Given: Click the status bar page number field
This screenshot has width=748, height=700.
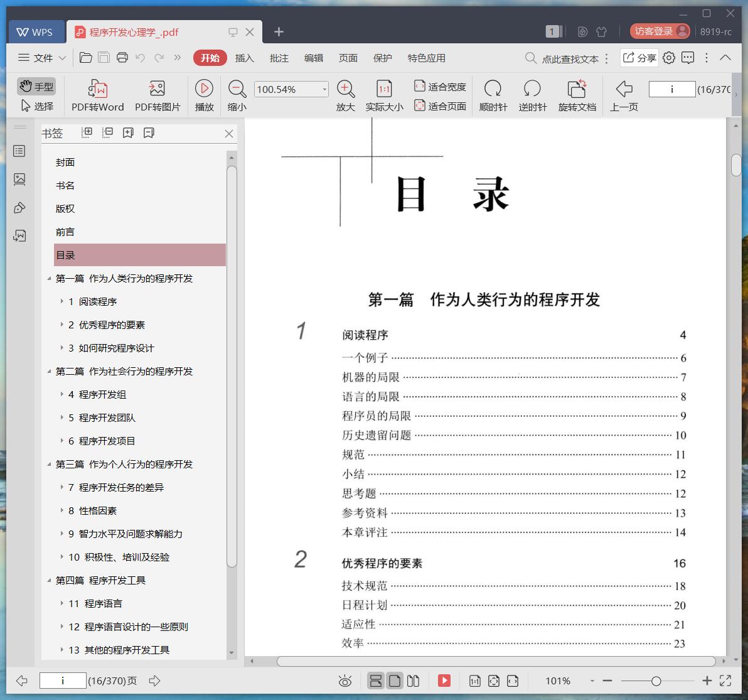Looking at the screenshot, I should coord(63,681).
